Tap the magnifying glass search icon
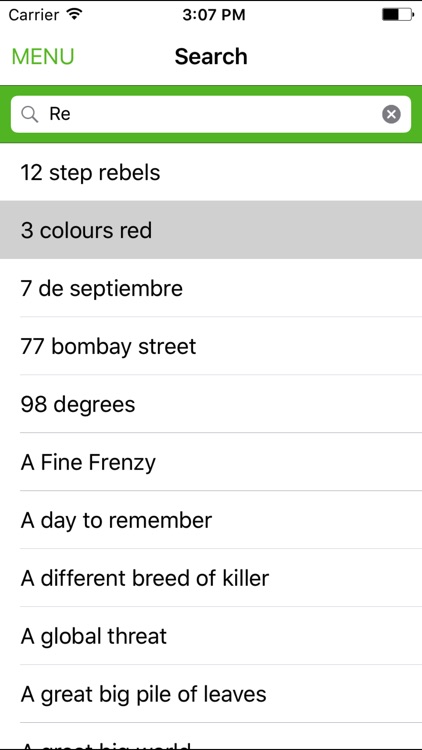The height and width of the screenshot is (750, 422). coord(30,114)
